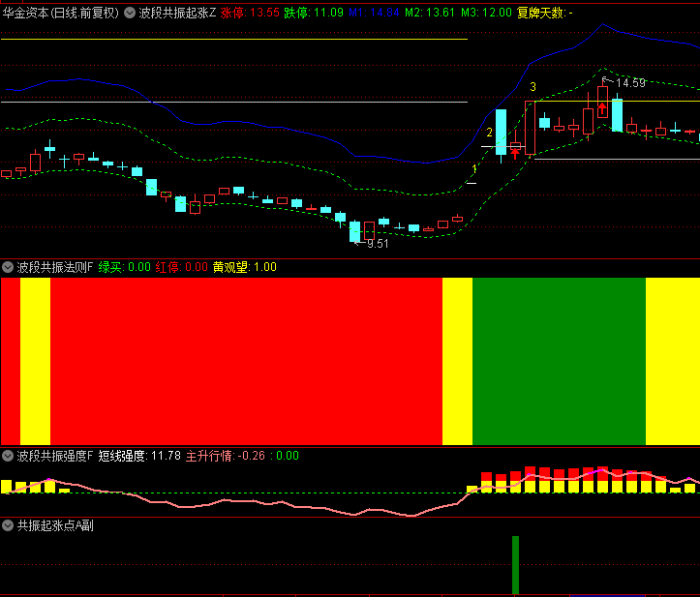Click the yellow wave marker 2
The width and height of the screenshot is (700, 597).
tap(489, 132)
